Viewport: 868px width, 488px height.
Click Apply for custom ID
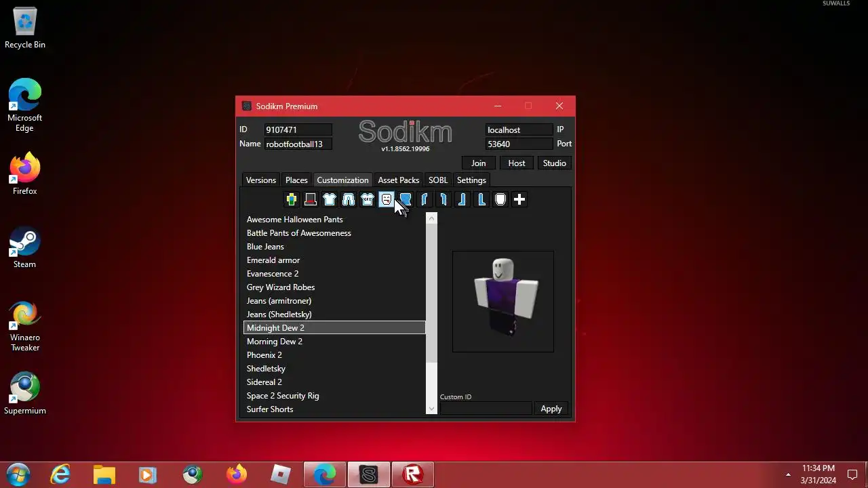551,409
